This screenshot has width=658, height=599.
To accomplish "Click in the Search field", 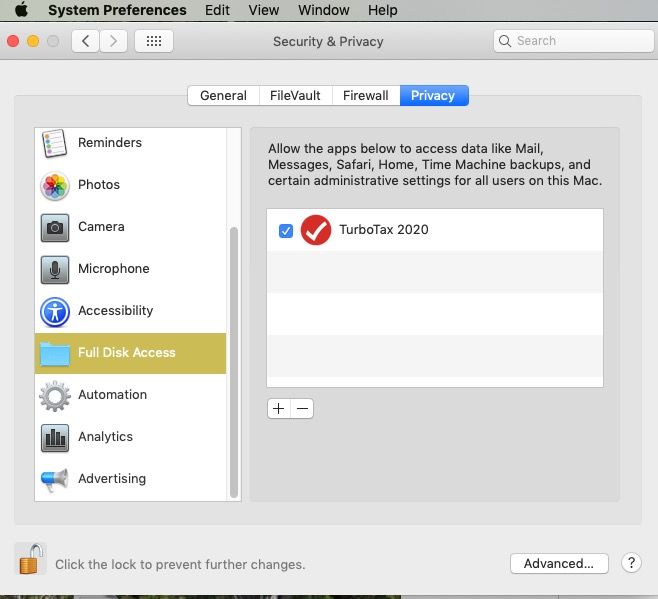I will coord(574,41).
